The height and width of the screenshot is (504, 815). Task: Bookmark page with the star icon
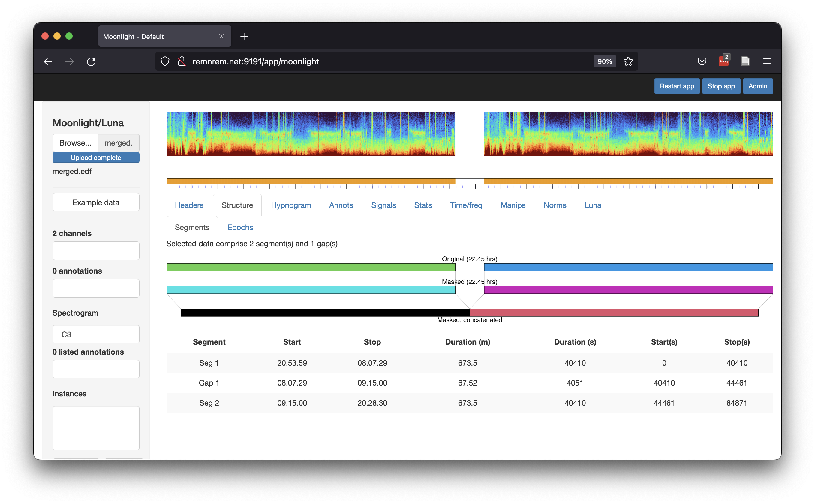tap(628, 61)
